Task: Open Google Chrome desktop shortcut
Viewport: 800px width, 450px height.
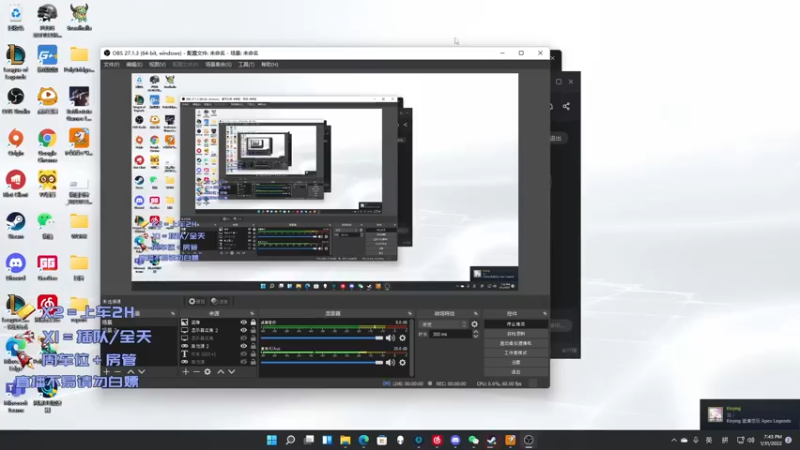Action: click(47, 145)
